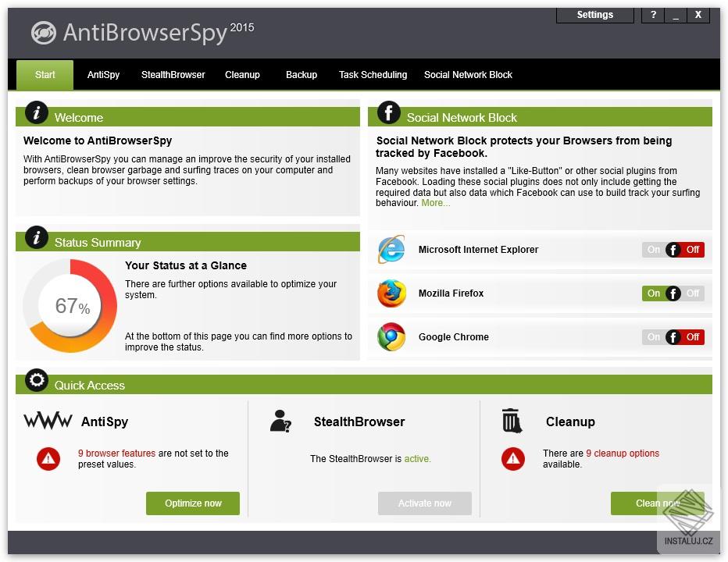Viewport: 728px width, 562px height.
Task: Click the Microsoft Internet Explorer icon
Action: pyautogui.click(x=391, y=249)
